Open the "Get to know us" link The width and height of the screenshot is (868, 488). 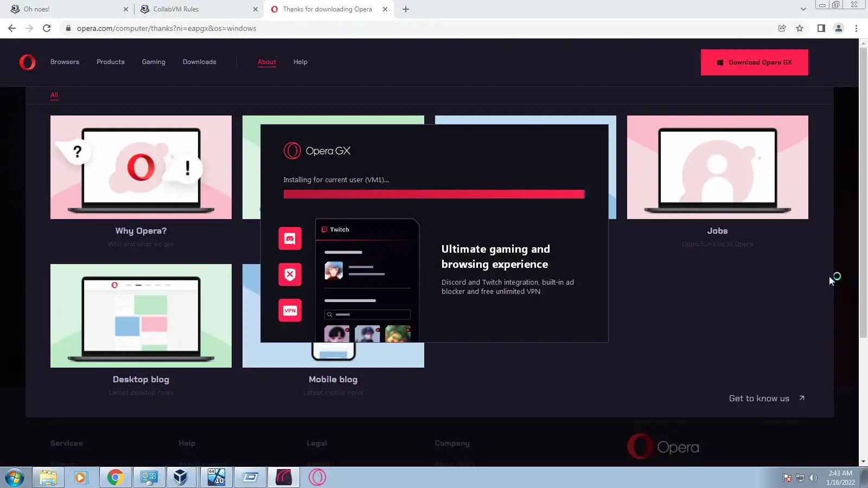[767, 399]
